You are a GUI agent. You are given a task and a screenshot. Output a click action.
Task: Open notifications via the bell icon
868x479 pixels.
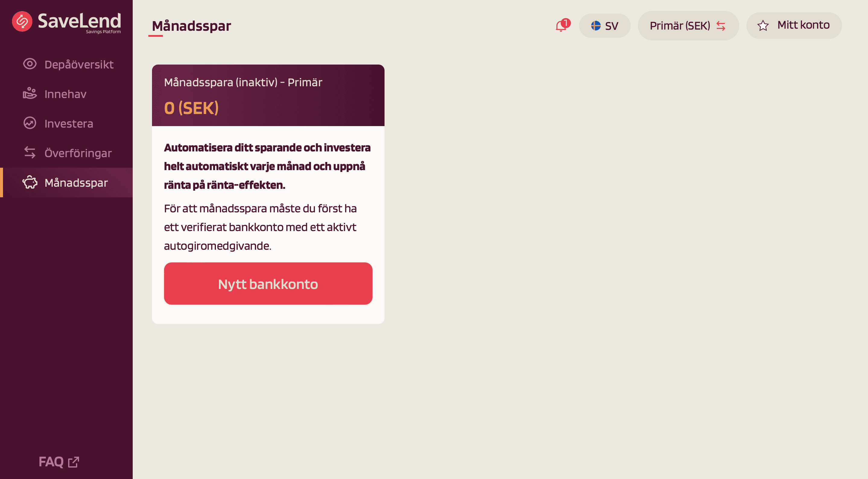(561, 26)
